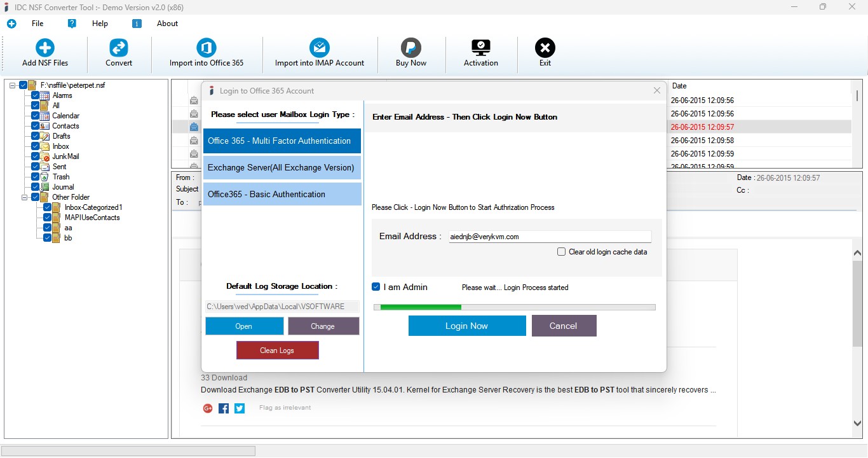This screenshot has height=458, width=868.
Task: Uncheck the Alarms folder checkbox
Action: pos(36,95)
